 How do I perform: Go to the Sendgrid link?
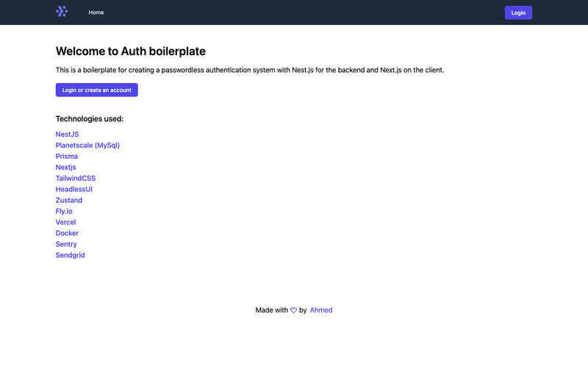click(x=70, y=255)
